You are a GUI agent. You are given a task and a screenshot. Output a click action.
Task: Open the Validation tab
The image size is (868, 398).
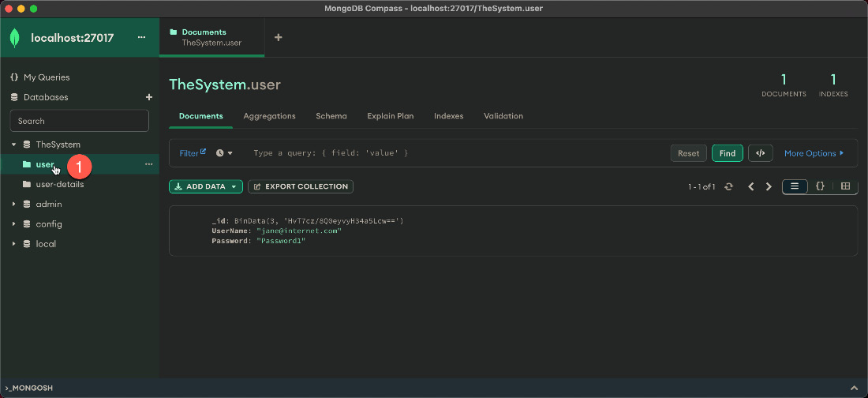click(x=503, y=116)
